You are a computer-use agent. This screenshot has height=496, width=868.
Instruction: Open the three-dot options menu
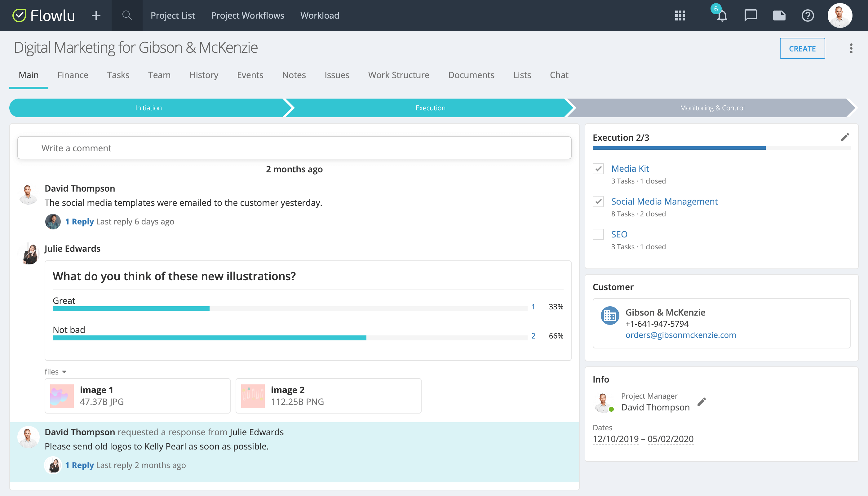(851, 48)
